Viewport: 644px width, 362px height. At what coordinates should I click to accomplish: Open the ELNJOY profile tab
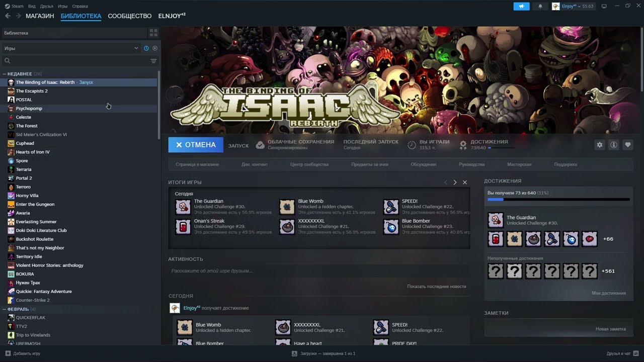[x=172, y=16]
